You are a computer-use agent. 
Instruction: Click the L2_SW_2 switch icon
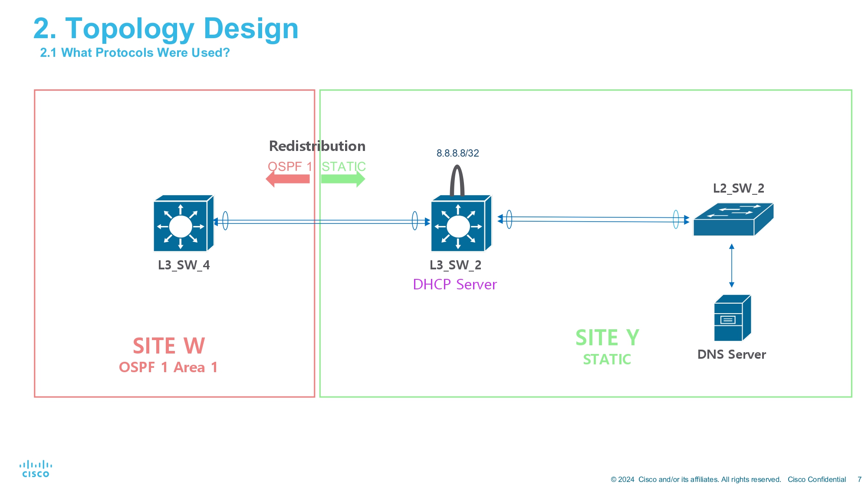(733, 219)
